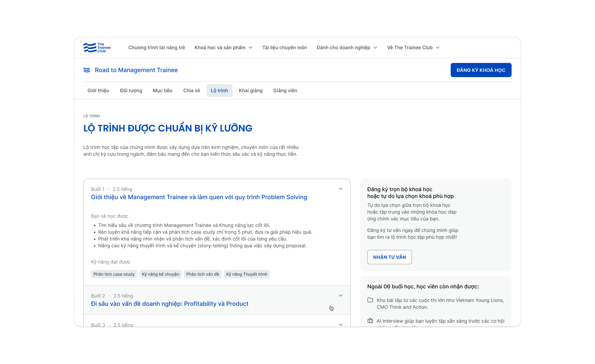Click NHẬN TƯ VẤN button
Viewport: 595px width, 364px height.
click(389, 257)
